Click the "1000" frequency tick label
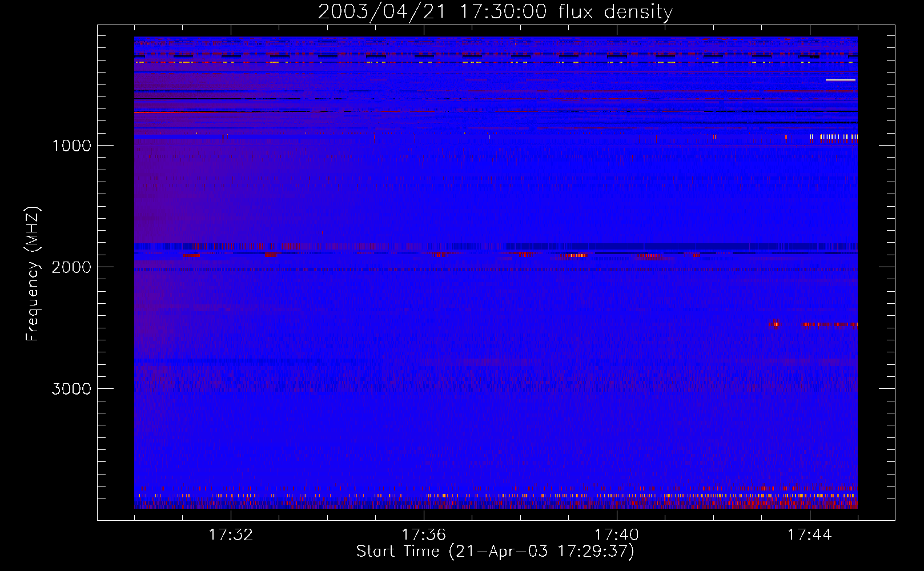The width and height of the screenshot is (924, 571). pos(71,145)
